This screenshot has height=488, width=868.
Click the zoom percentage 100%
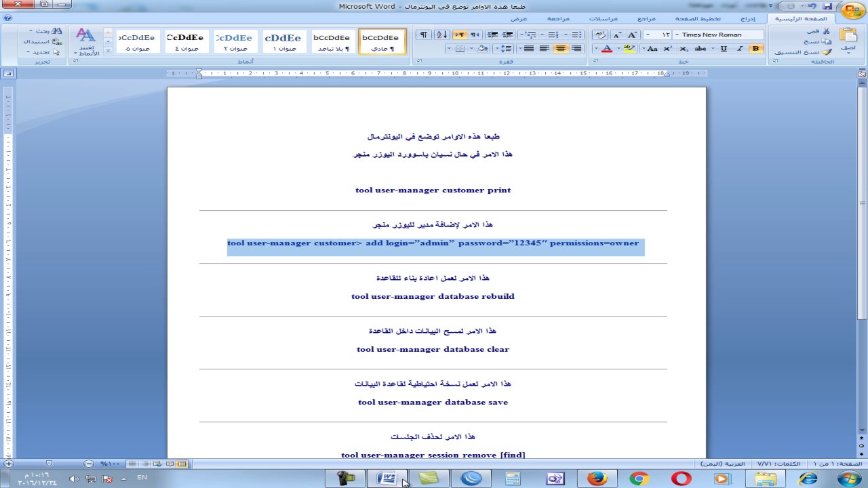tap(110, 464)
